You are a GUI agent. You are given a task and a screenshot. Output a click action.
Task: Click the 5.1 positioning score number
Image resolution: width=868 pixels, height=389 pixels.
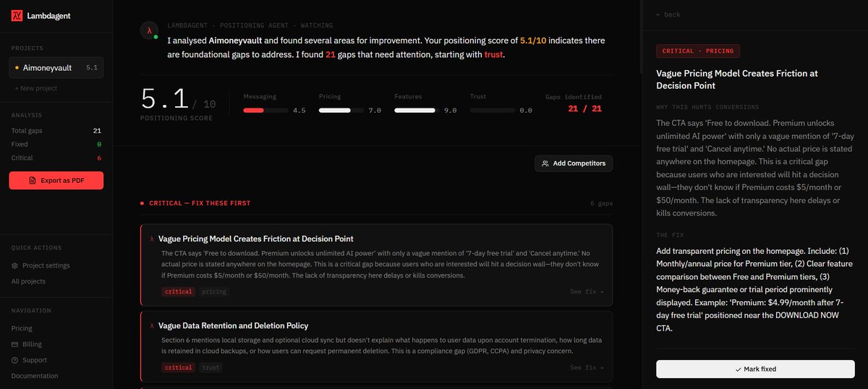tap(165, 98)
